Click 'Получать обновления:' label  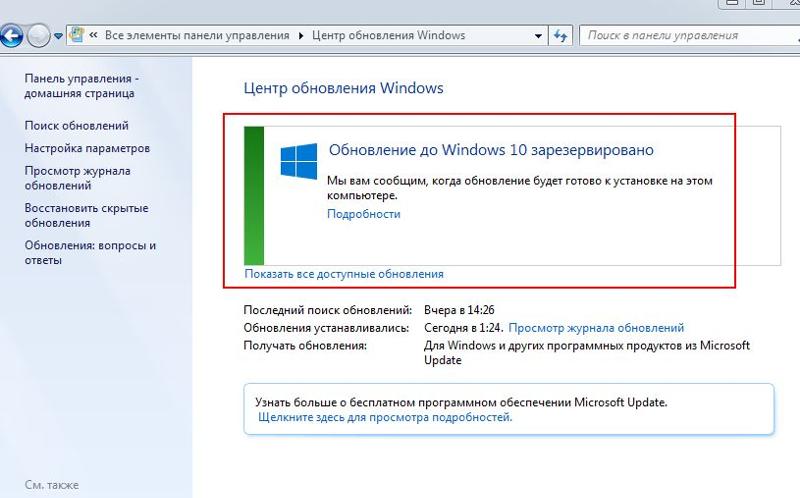click(305, 346)
